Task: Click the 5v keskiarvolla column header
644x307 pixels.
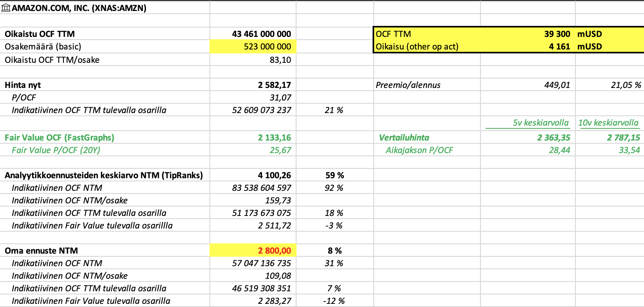Action: click(x=540, y=123)
